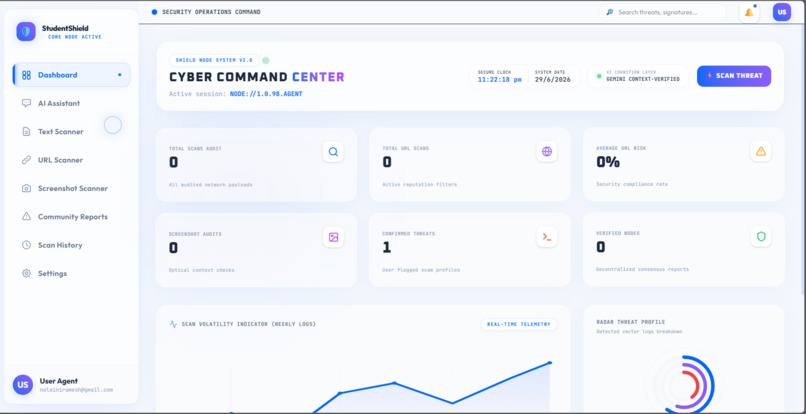Click the Average URL Risk 0% value
Screen dimensions: 806x414
(608, 163)
